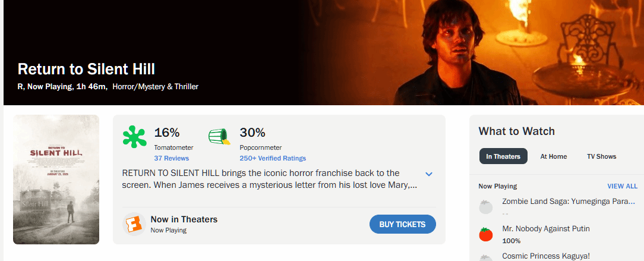Click the green Tomatometer splat icon
Viewport: 644px width, 261px height.
click(x=134, y=137)
